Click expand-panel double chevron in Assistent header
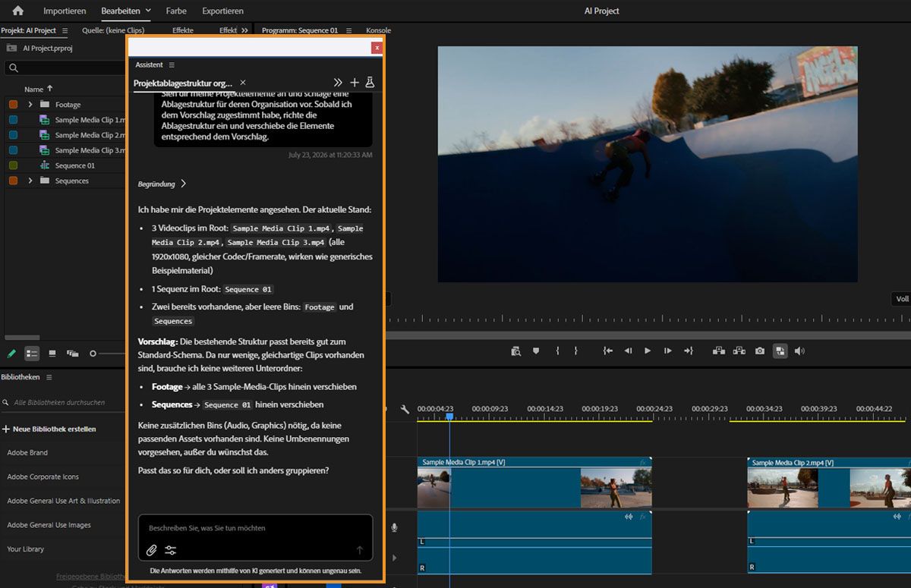Screen dimensions: 911x588 [338, 83]
